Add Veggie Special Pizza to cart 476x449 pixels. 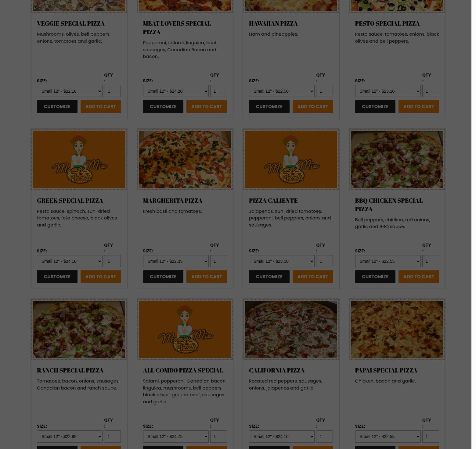(101, 107)
